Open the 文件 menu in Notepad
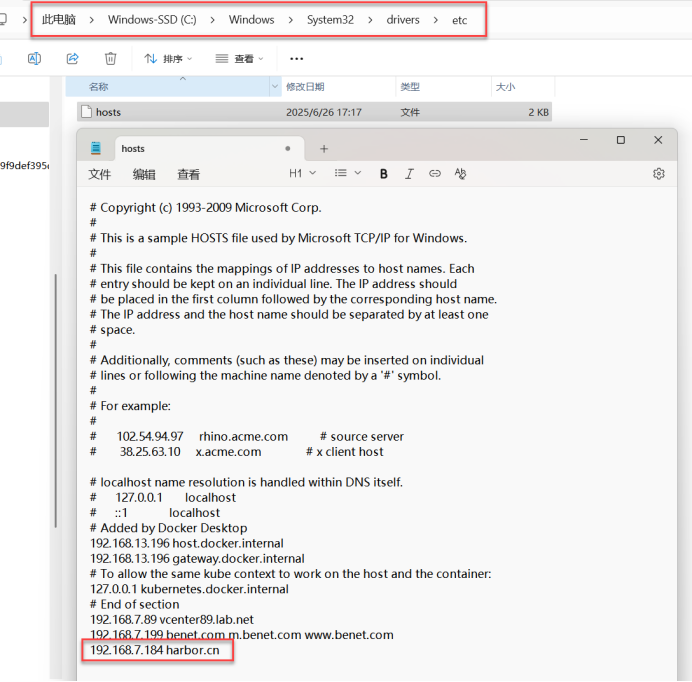692x682 pixels. point(100,174)
